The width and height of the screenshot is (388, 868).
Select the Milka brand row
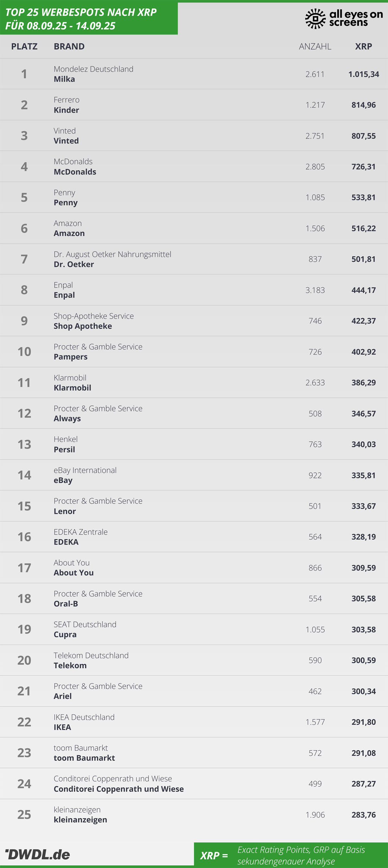coord(194,74)
